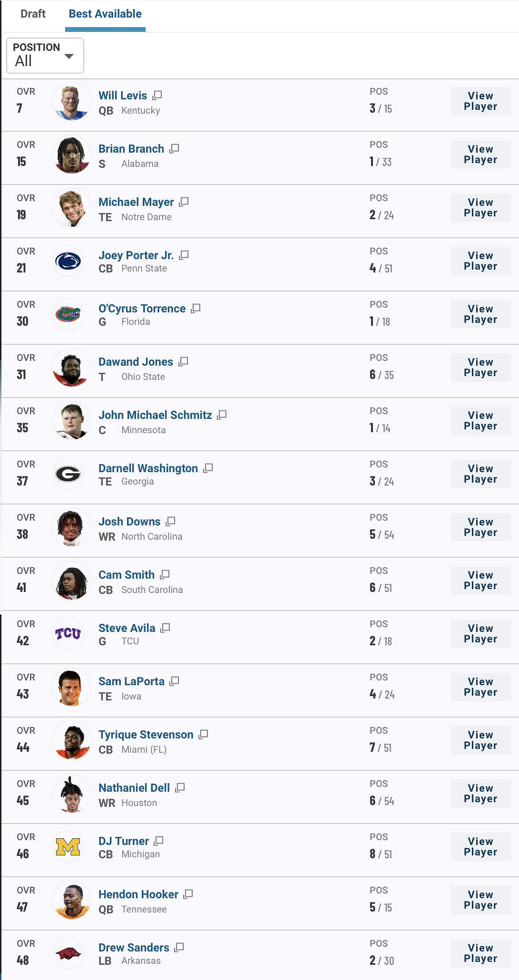Select the Best Available tab
This screenshot has height=980, width=519.
105,14
